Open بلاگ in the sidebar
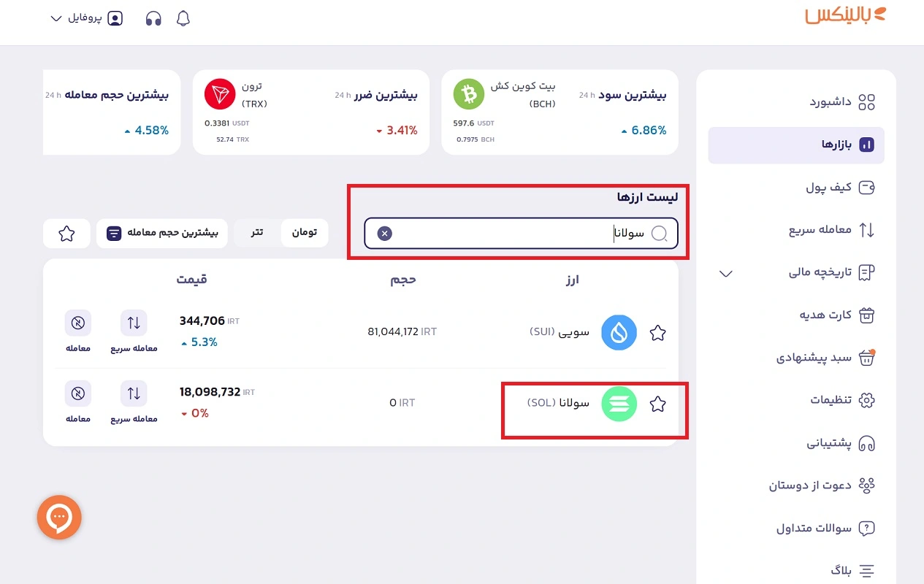Viewport: 924px width, 584px height. tap(796, 571)
